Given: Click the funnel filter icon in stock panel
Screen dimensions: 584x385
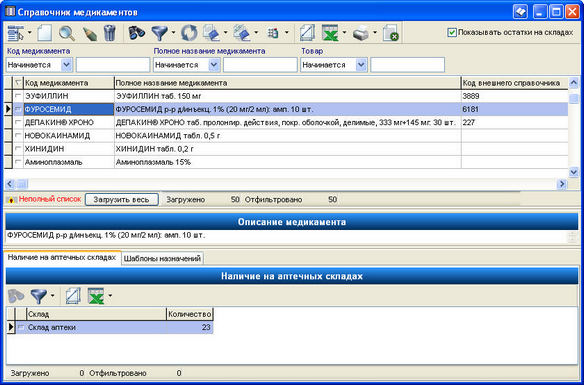Looking at the screenshot, I should point(39,296).
